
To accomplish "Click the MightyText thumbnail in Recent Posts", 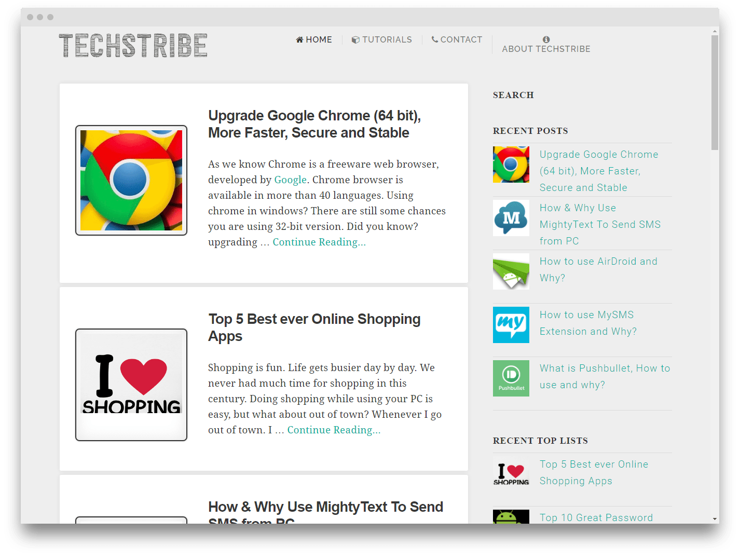I will point(511,218).
